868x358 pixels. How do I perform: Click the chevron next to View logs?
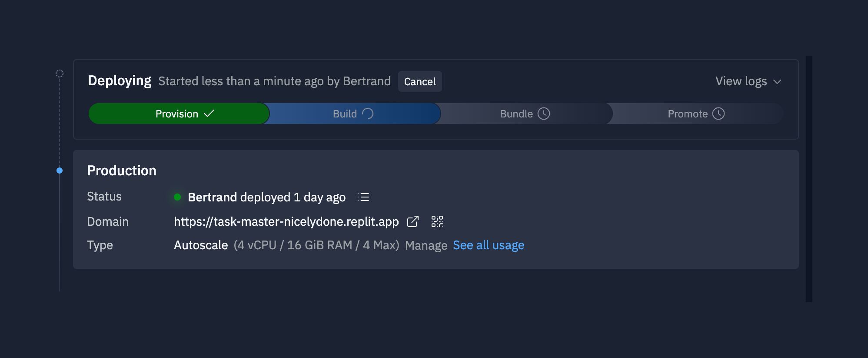click(778, 82)
